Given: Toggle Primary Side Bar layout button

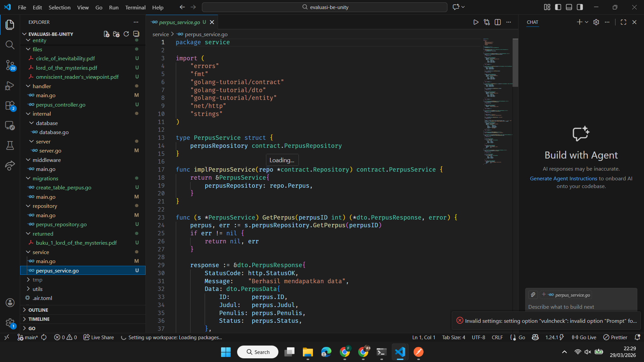Looking at the screenshot, I should [x=558, y=7].
